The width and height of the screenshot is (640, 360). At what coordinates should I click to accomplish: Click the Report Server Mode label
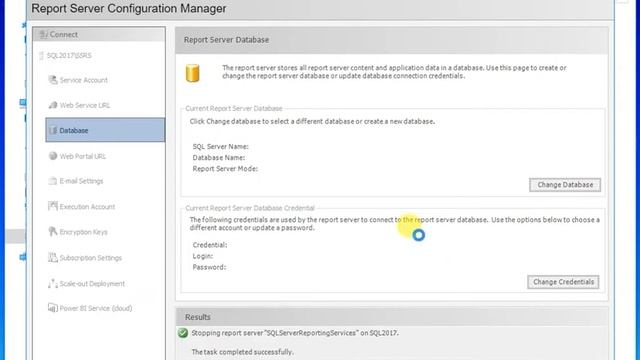pyautogui.click(x=225, y=169)
